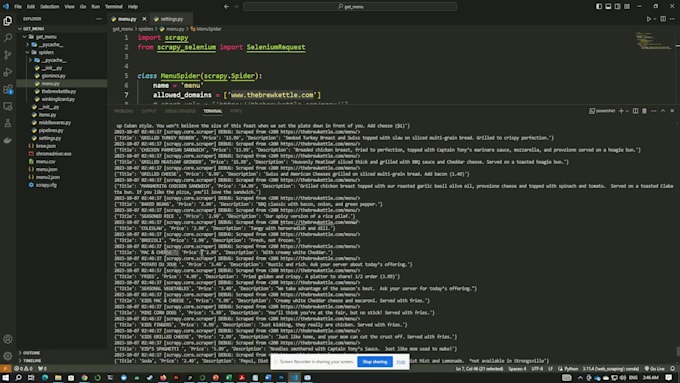Open the Testing flask view
The height and width of the screenshot is (383, 680).
coord(7,124)
